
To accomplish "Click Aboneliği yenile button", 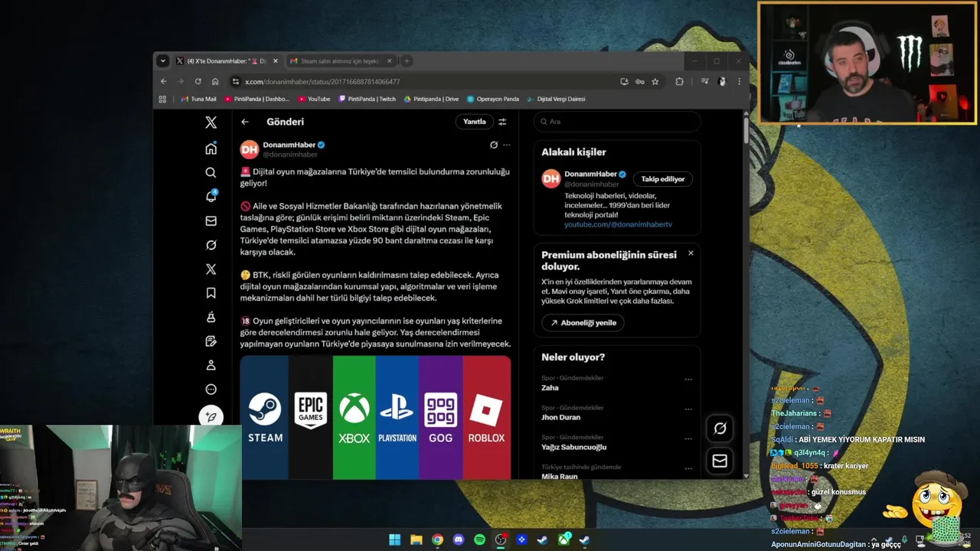I will 583,323.
